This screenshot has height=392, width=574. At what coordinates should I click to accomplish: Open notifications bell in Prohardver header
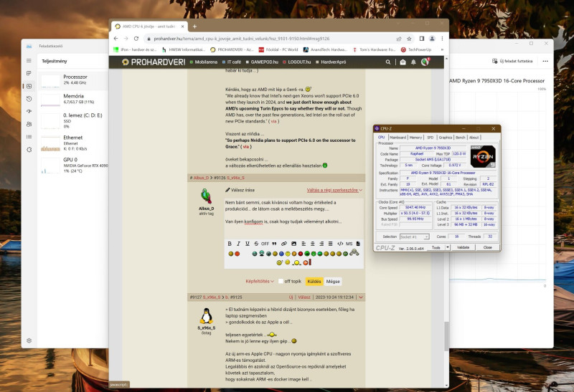(x=413, y=62)
